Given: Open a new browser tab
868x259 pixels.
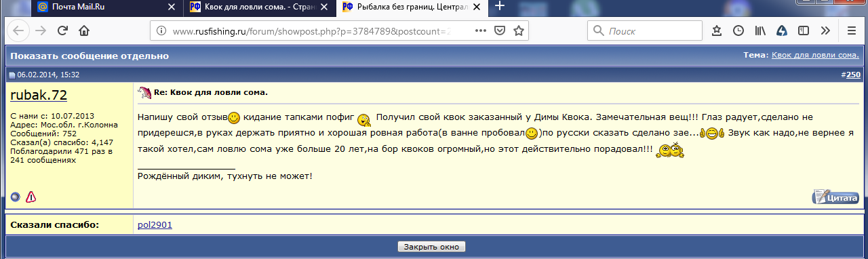Looking at the screenshot, I should tap(500, 7).
